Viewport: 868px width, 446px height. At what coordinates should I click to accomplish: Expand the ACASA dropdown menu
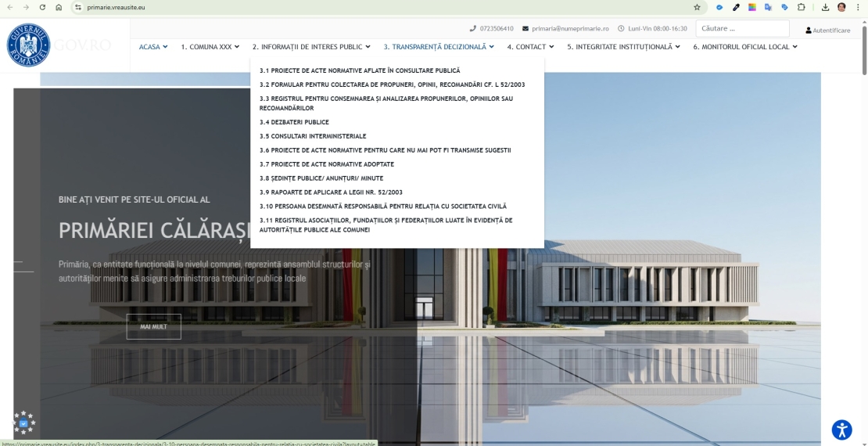pyautogui.click(x=152, y=47)
